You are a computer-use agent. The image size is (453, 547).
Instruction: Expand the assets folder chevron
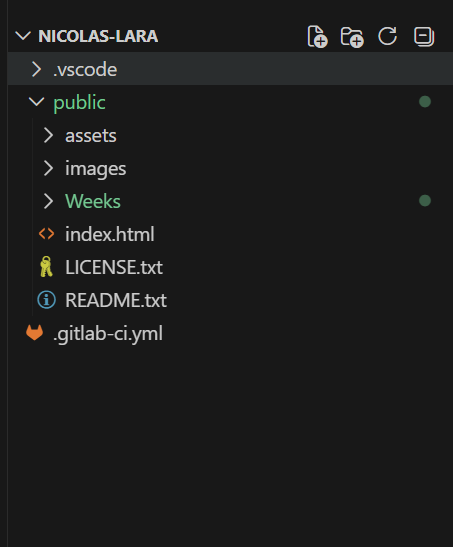click(x=48, y=135)
